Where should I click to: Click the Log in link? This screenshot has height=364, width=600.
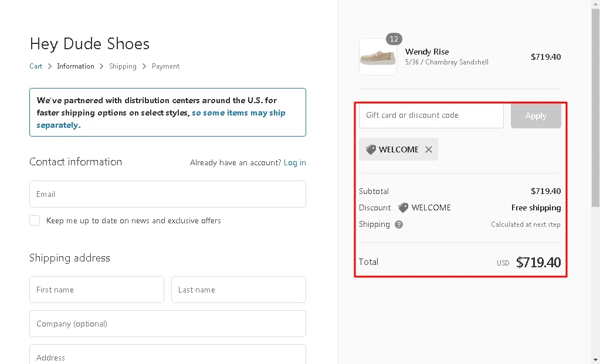tap(294, 162)
